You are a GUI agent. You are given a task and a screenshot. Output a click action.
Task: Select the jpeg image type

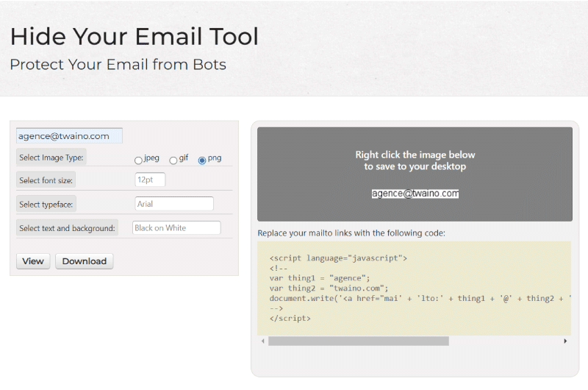click(138, 160)
